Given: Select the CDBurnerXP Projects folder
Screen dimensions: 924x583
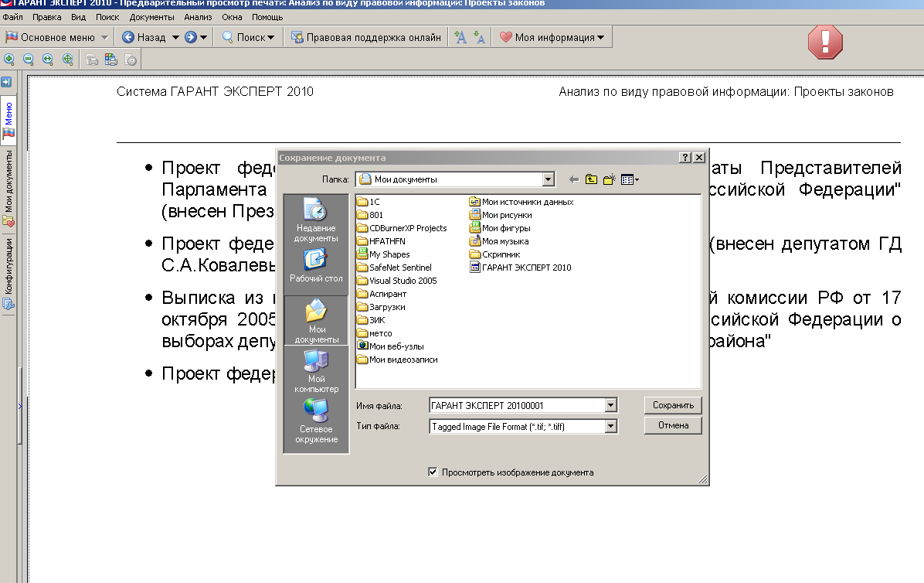Looking at the screenshot, I should [x=403, y=228].
